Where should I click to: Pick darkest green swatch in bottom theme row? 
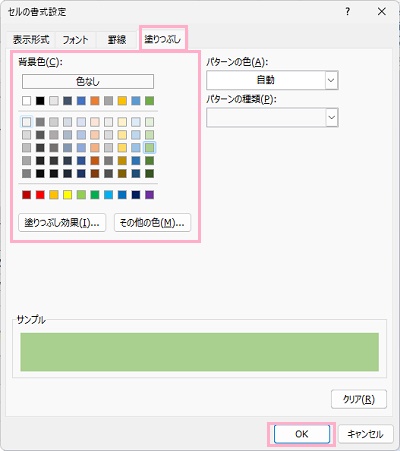[x=150, y=173]
